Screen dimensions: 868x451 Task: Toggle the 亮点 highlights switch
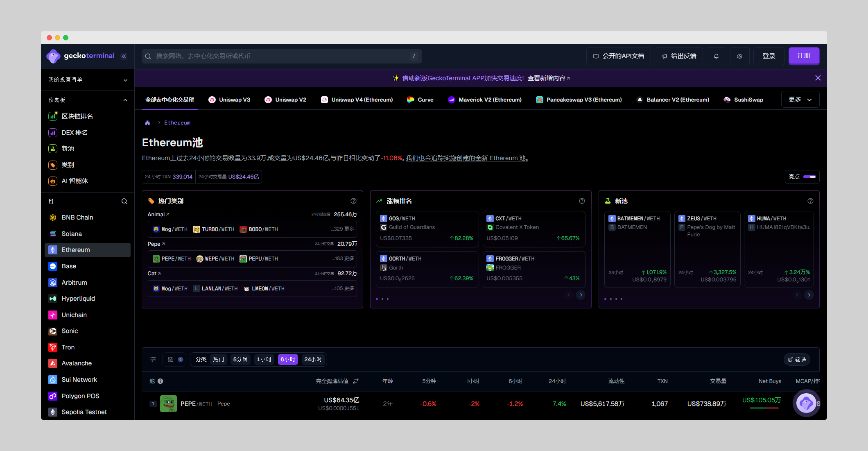coord(809,177)
